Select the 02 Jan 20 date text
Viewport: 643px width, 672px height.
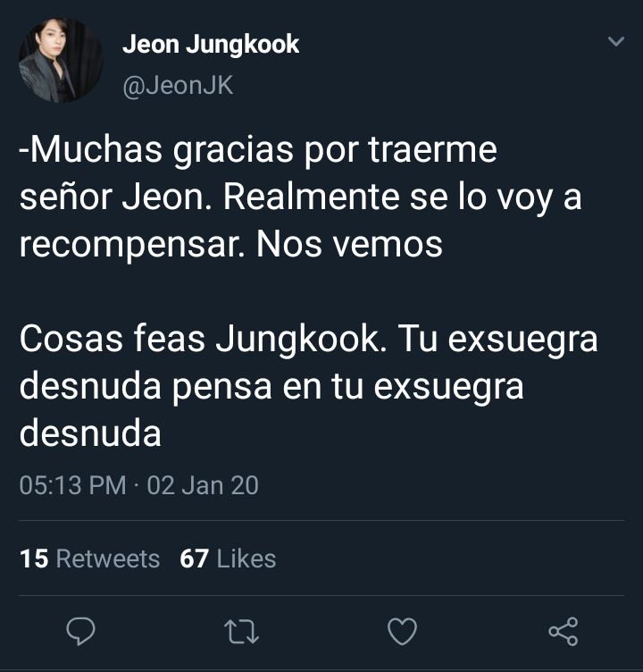pyautogui.click(x=203, y=485)
